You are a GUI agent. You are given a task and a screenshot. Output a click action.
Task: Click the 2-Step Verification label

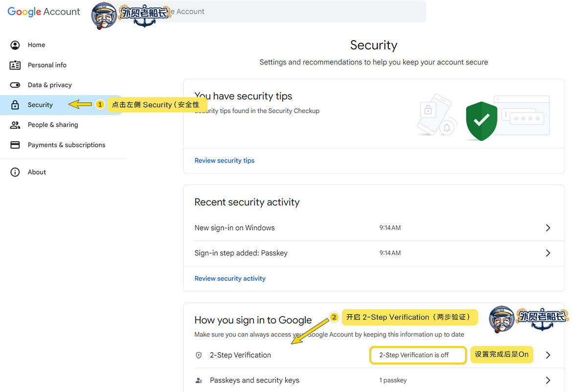pyautogui.click(x=240, y=355)
